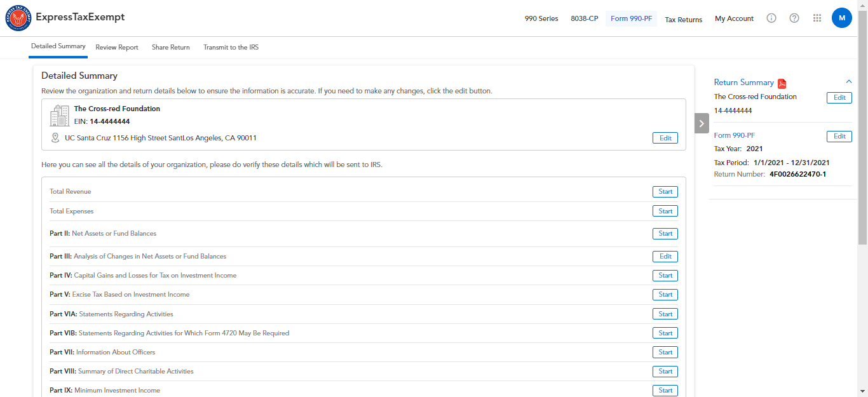
Task: Open the My Account menu
Action: tap(734, 19)
